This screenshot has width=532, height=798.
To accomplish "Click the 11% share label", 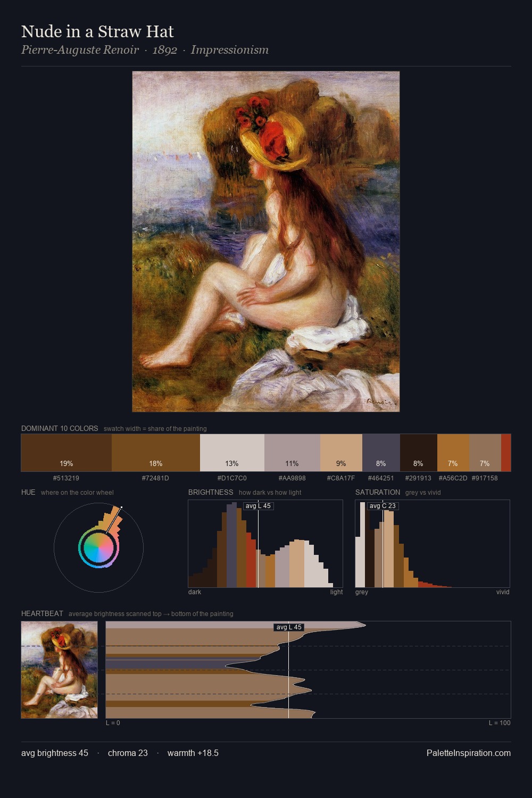I will pos(292,463).
